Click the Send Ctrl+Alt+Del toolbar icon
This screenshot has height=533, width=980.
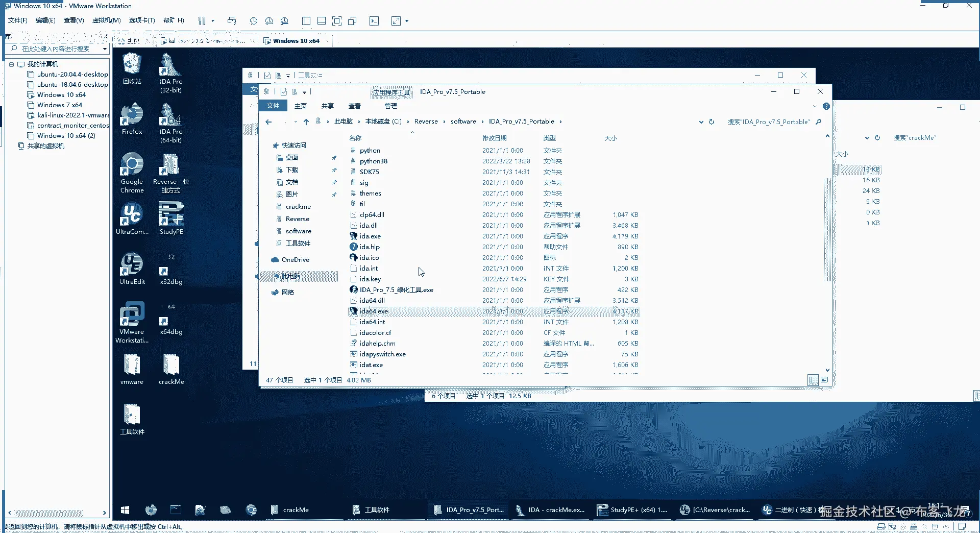[x=232, y=21]
